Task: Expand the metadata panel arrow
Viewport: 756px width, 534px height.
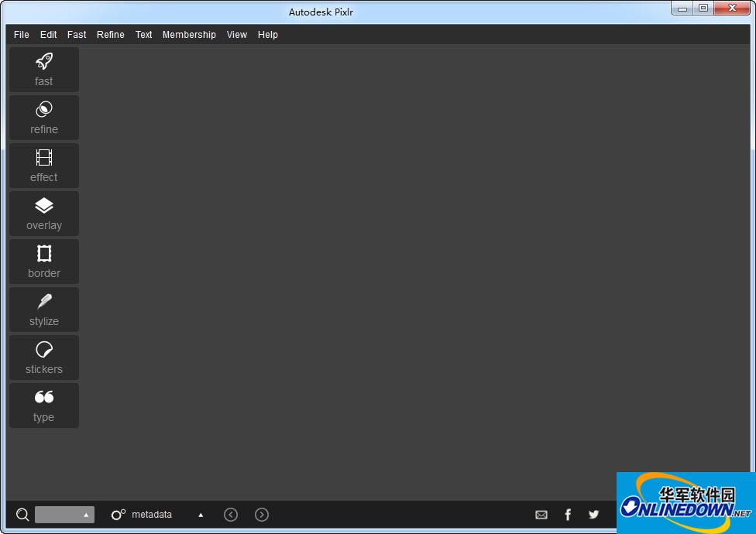Action: point(201,515)
